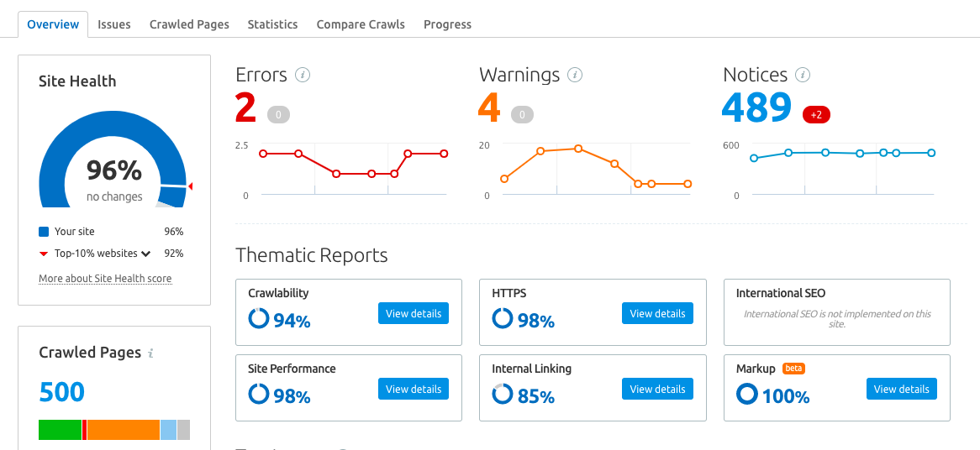
Task: Click the Crawled Pages info icon
Action: coord(150,353)
